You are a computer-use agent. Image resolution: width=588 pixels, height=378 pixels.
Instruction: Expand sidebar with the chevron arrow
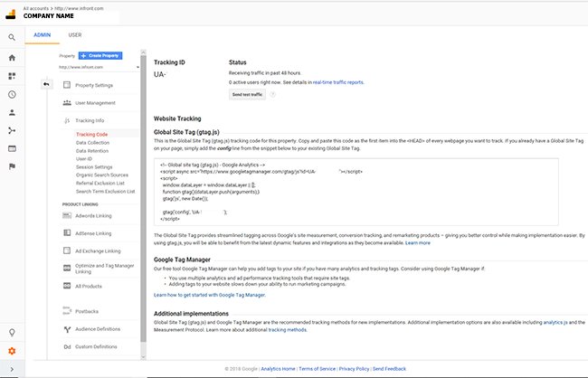click(12, 369)
